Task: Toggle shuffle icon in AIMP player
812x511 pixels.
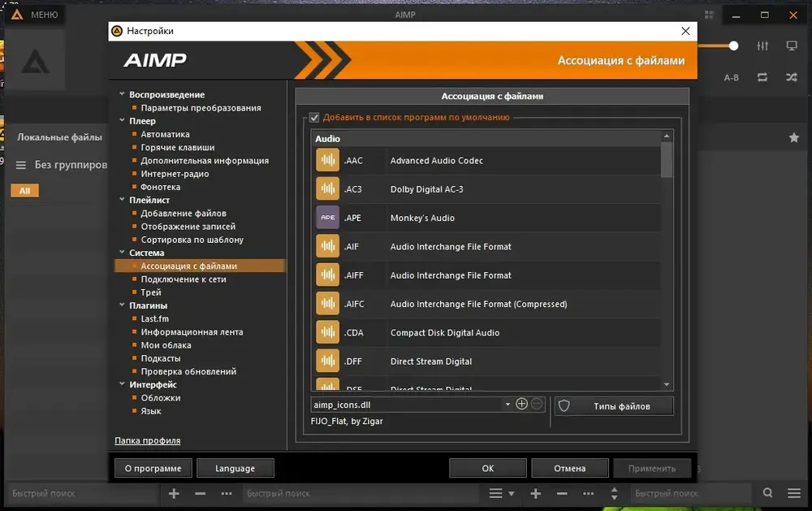Action: [792, 77]
